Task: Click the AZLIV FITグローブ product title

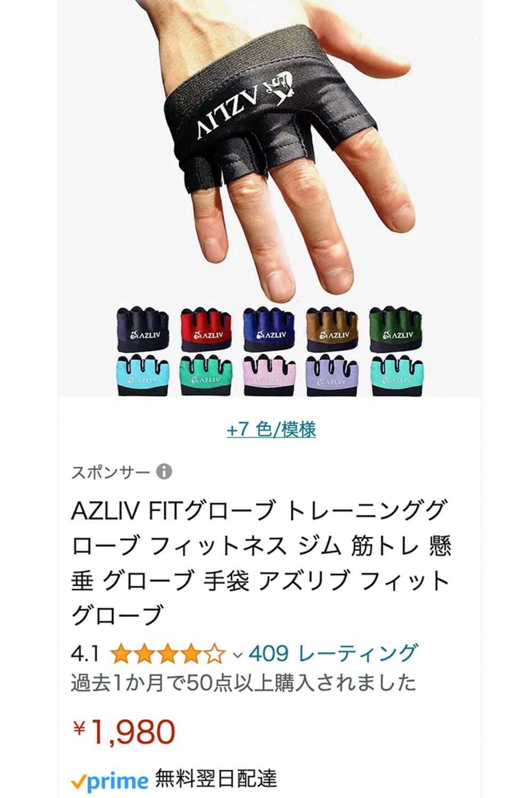Action: tap(261, 562)
